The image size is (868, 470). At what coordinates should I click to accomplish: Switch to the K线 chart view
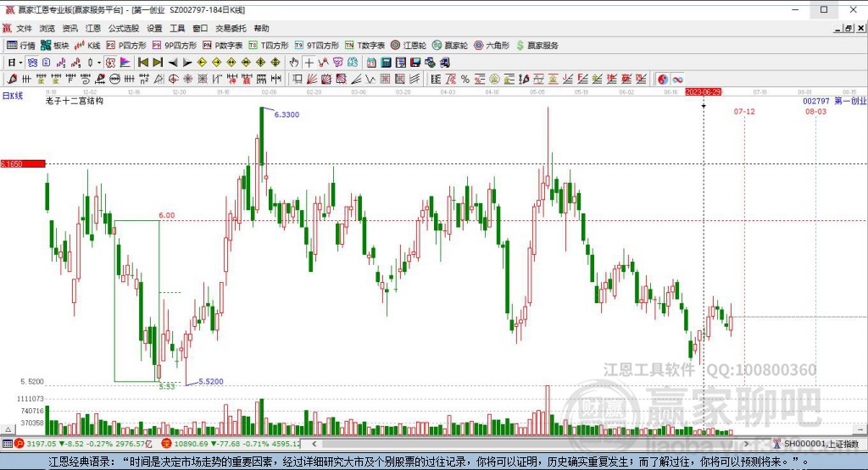pos(87,46)
